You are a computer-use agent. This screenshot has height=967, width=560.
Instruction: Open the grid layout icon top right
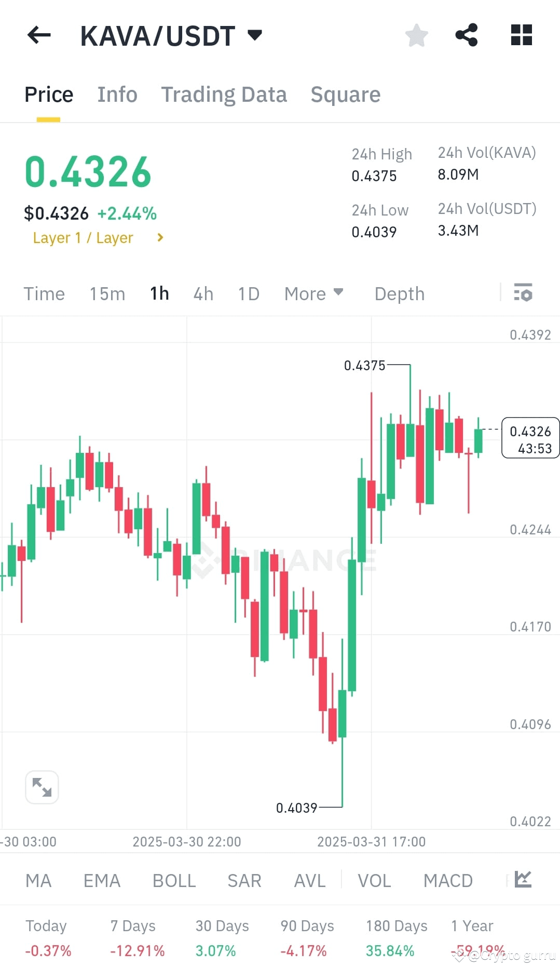[x=521, y=35]
